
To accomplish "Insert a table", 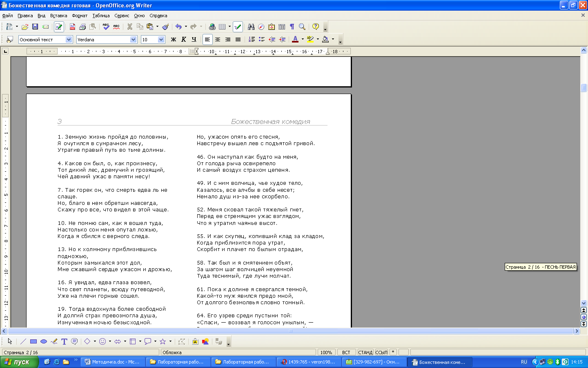I will 222,27.
